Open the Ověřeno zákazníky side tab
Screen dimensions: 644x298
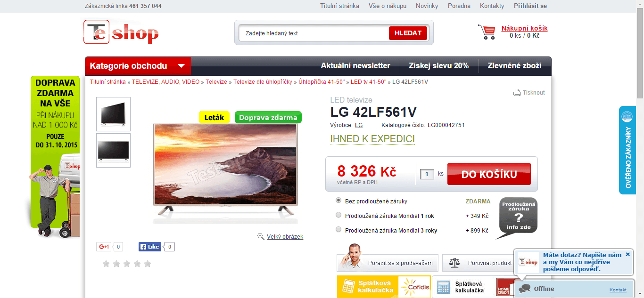[x=628, y=150]
